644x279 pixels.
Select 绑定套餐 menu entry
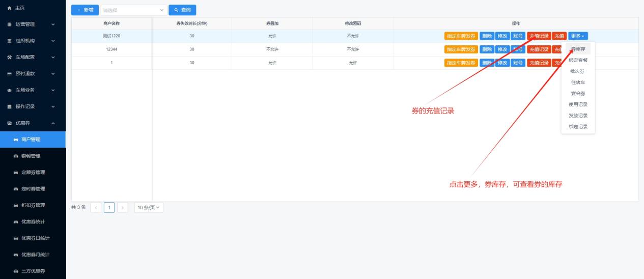tap(578, 60)
